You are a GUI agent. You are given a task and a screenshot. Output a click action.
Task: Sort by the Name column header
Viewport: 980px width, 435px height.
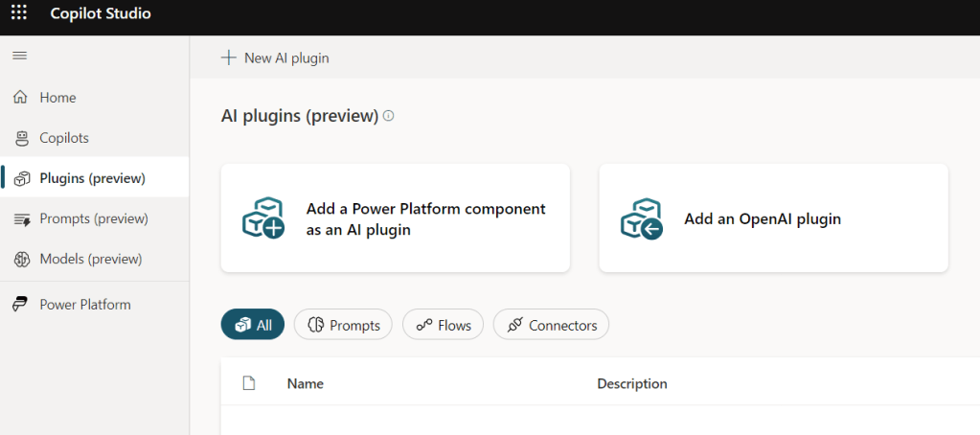tap(305, 383)
